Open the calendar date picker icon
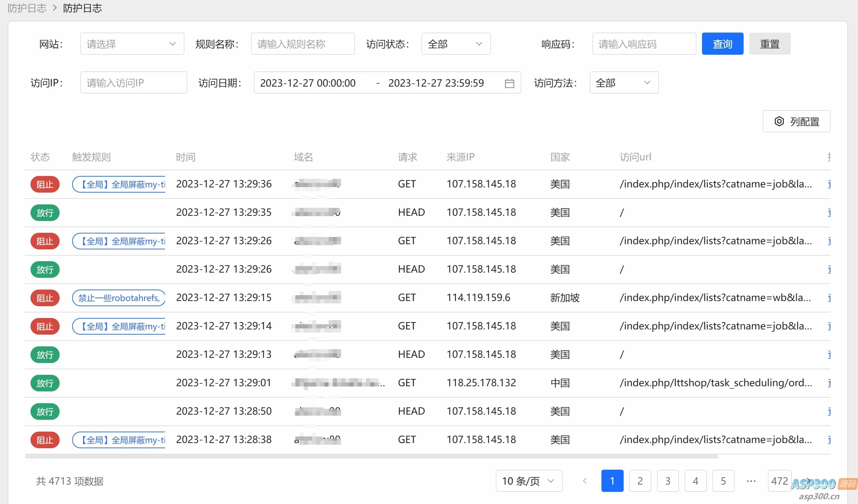 pyautogui.click(x=509, y=82)
